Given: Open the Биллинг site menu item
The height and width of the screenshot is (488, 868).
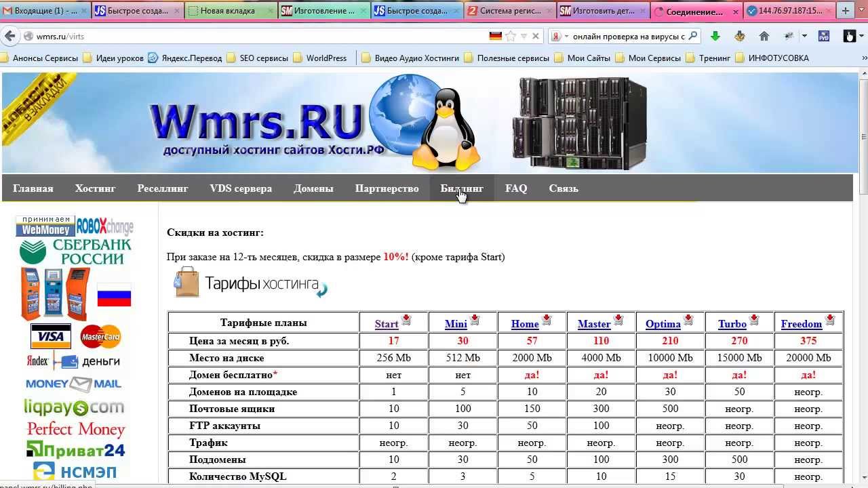Looking at the screenshot, I should coord(462,188).
